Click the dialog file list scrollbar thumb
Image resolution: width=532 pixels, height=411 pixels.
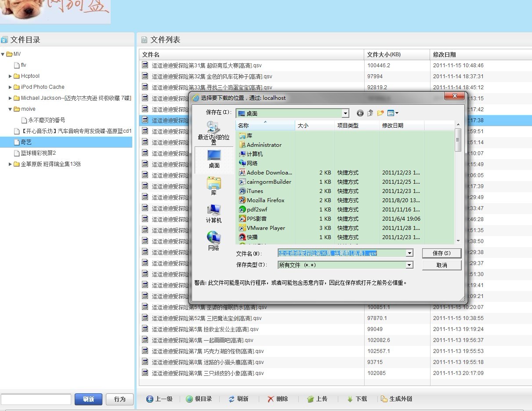[458, 140]
